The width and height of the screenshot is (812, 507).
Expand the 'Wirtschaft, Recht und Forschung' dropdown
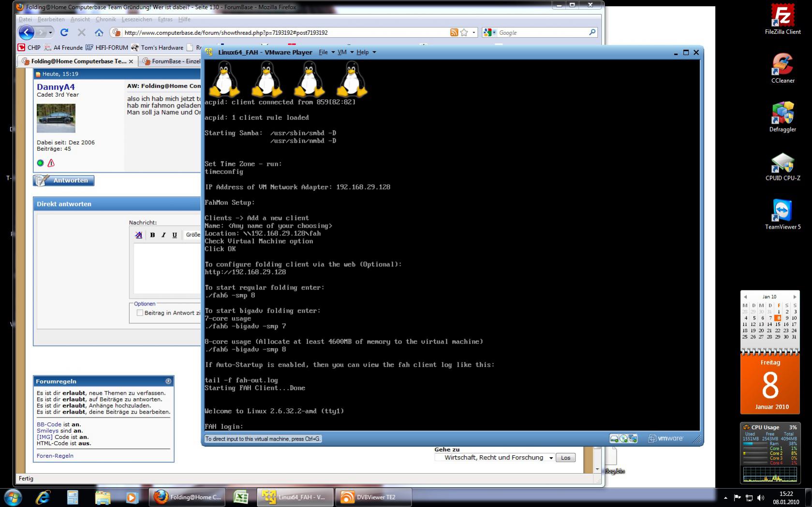[551, 458]
